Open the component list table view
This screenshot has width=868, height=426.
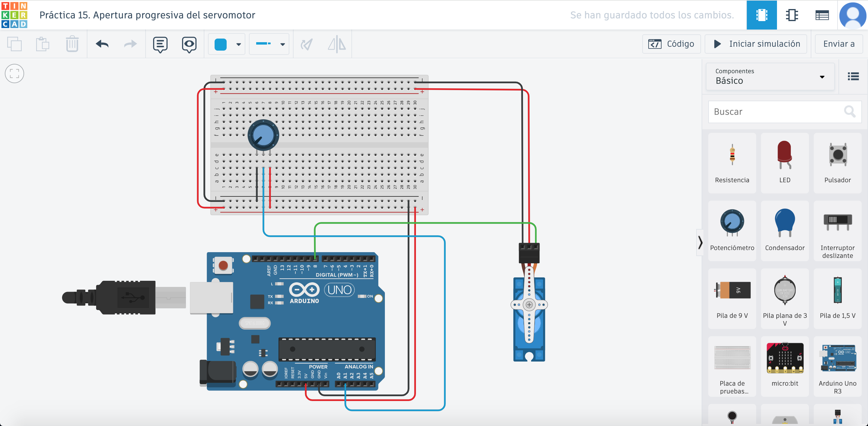tap(822, 15)
